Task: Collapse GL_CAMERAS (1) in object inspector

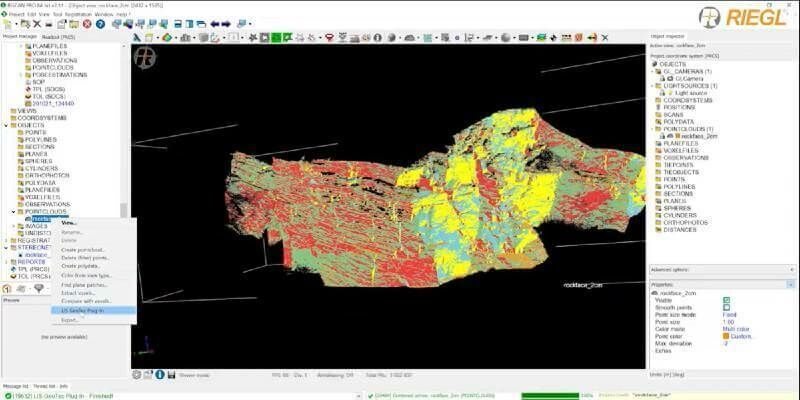Action: click(x=654, y=72)
